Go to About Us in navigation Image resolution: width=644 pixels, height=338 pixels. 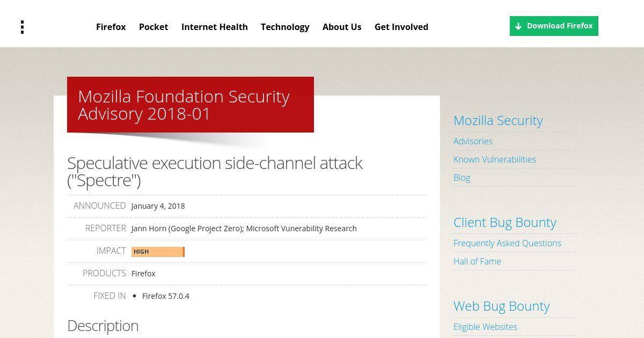342,27
